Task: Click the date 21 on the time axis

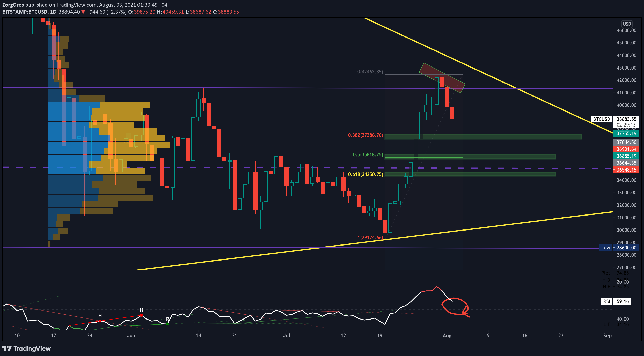Action: 234,336
